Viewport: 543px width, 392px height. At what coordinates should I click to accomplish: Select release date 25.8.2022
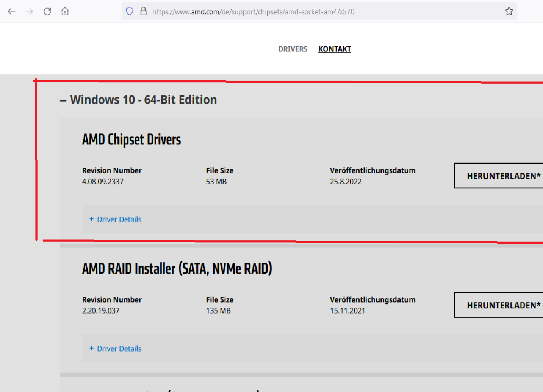[x=346, y=182]
